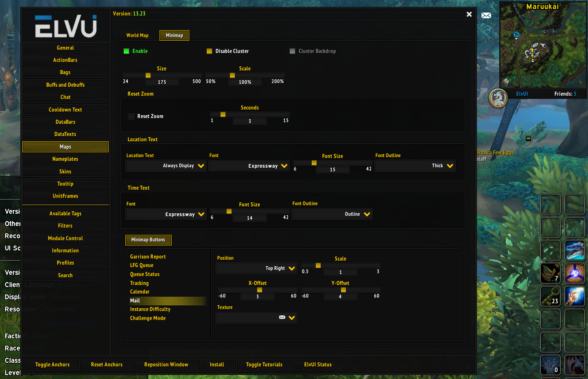This screenshot has height=379, width=588.
Task: Toggle the Reset Zoom checkbox
Action: pyautogui.click(x=131, y=116)
